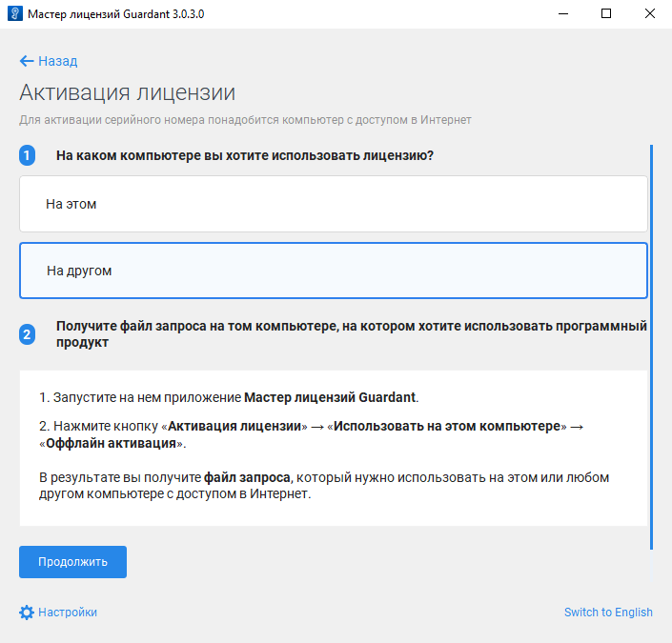Click the back arrow icon
This screenshot has width=672, height=643.
(x=27, y=61)
